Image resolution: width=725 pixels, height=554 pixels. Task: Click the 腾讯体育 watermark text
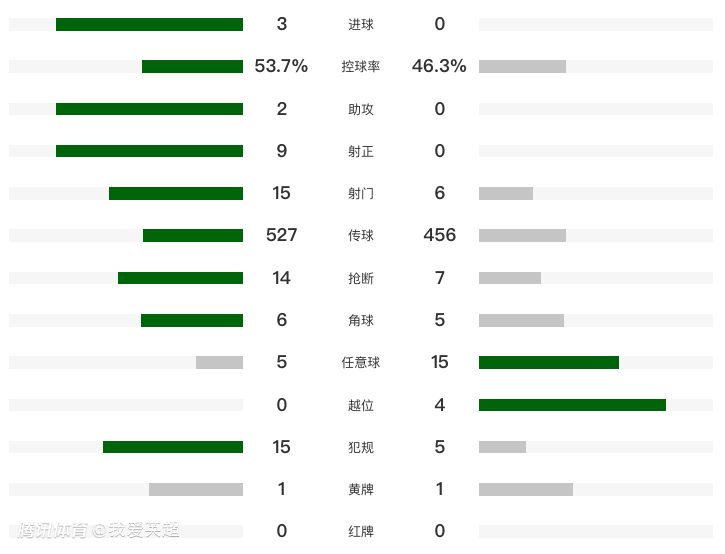[x=52, y=530]
